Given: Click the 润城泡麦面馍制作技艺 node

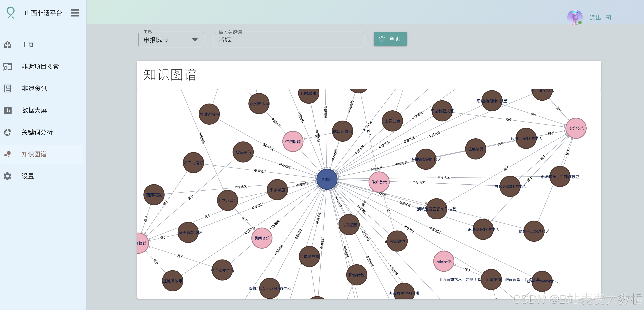Looking at the screenshot, I should point(437,209).
